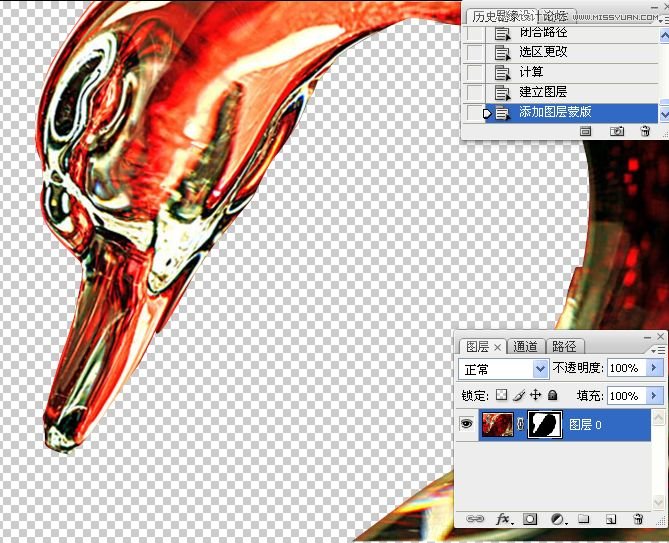Screen dimensions: 669x543
Task: Switch to the 通道 tab
Action: pyautogui.click(x=526, y=346)
